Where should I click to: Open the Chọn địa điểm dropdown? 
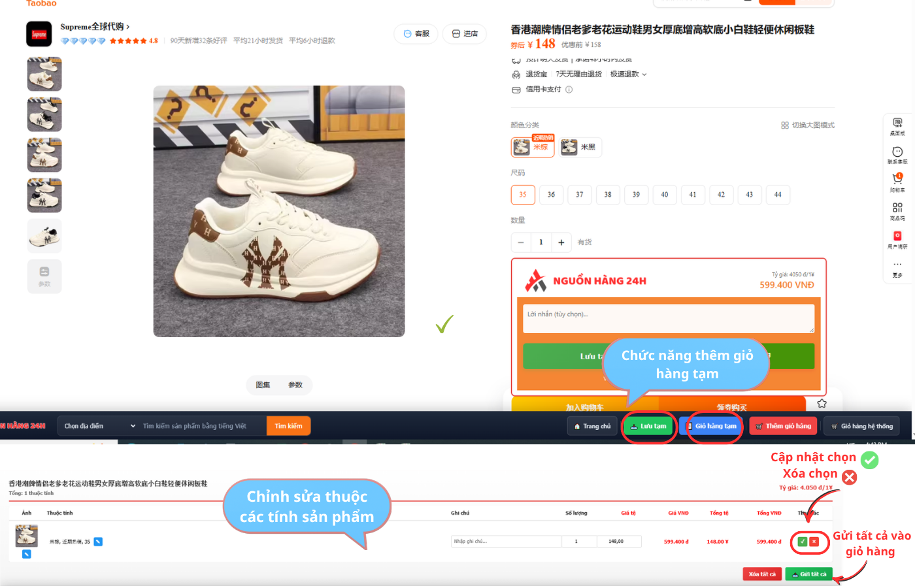pyautogui.click(x=99, y=426)
